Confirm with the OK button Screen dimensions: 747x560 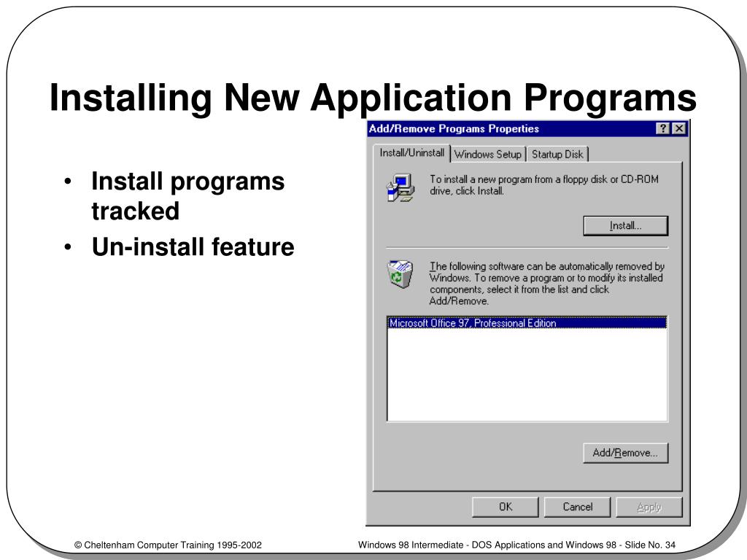tap(506, 507)
